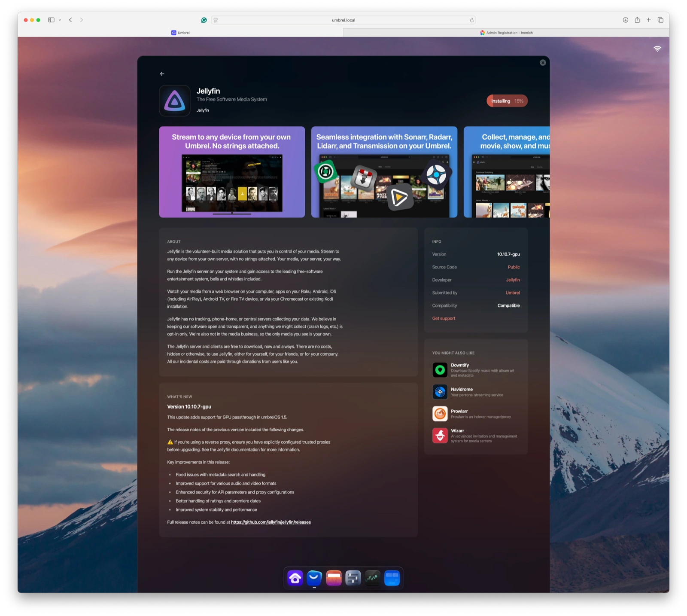
Task: Click the page settings icon in address bar
Action: point(216,20)
